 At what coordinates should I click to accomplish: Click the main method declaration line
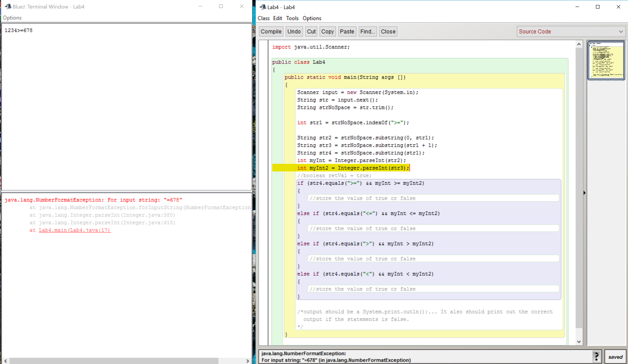[345, 77]
